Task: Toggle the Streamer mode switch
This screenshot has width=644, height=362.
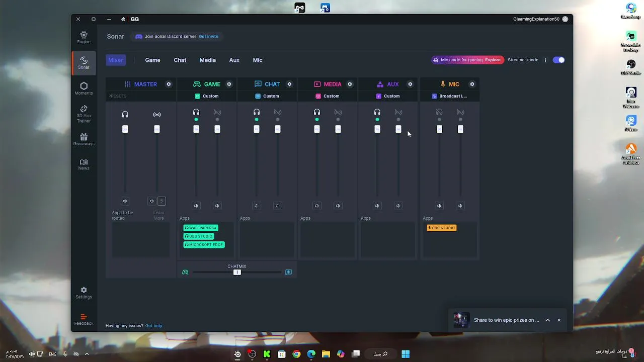Action: 558,60
